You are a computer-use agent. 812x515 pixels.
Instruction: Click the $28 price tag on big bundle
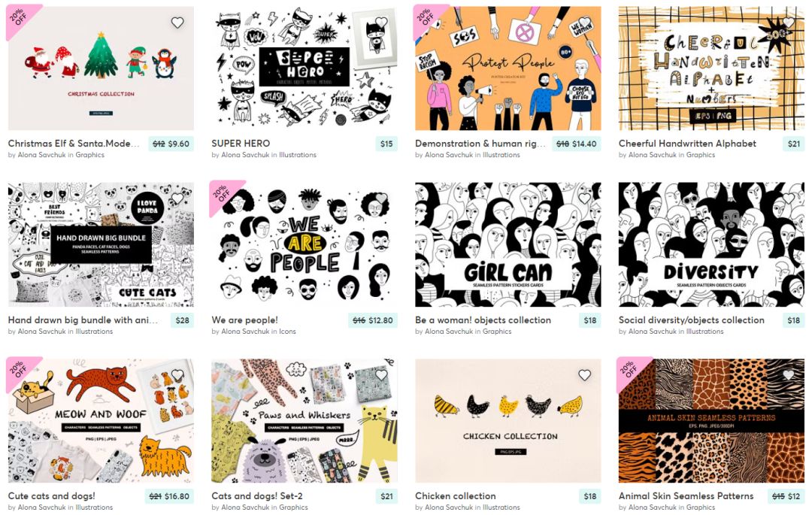click(x=182, y=320)
